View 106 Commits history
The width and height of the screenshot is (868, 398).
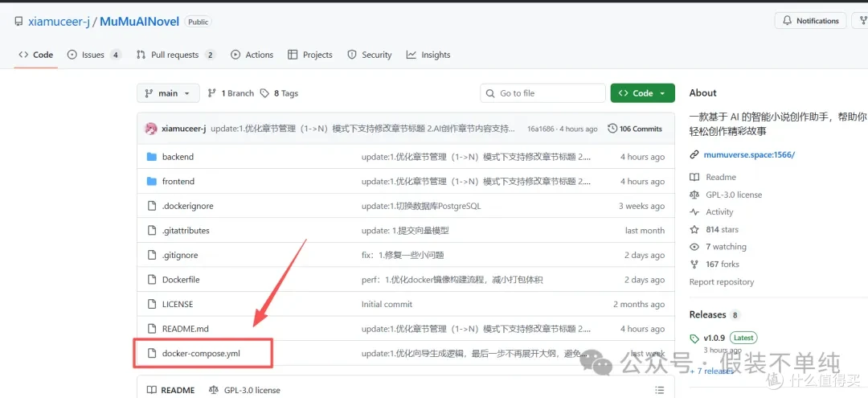click(x=635, y=129)
